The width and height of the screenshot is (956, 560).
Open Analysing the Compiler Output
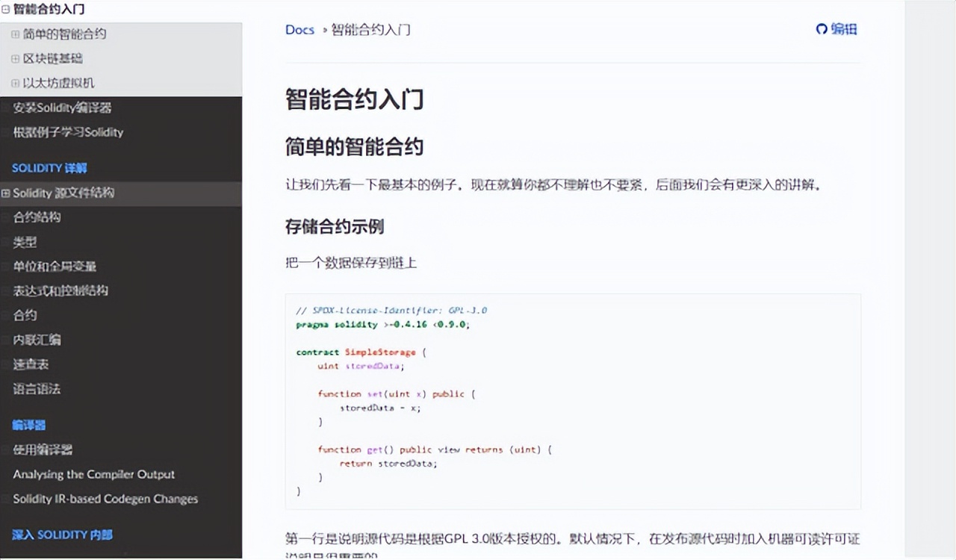(x=93, y=474)
